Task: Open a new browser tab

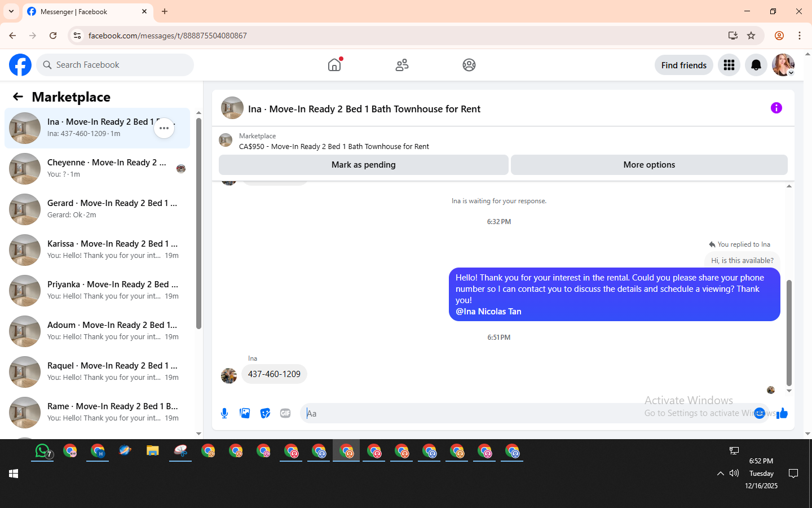Action: pos(165,11)
